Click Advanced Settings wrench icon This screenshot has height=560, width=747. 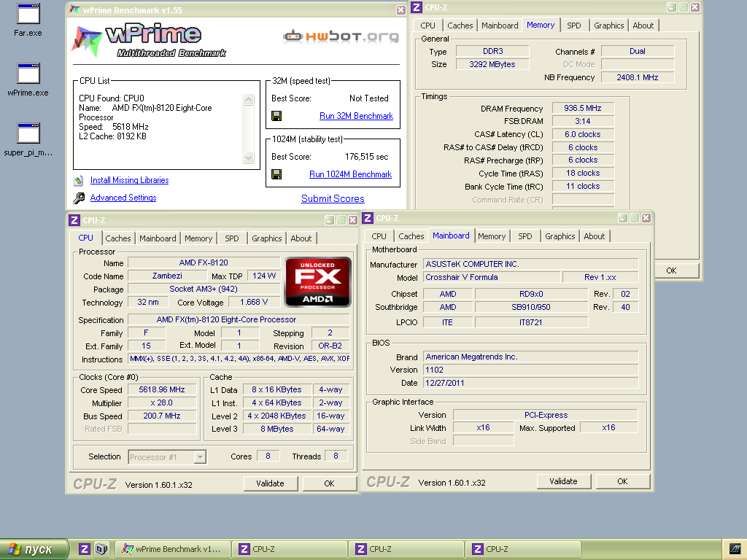tap(79, 198)
